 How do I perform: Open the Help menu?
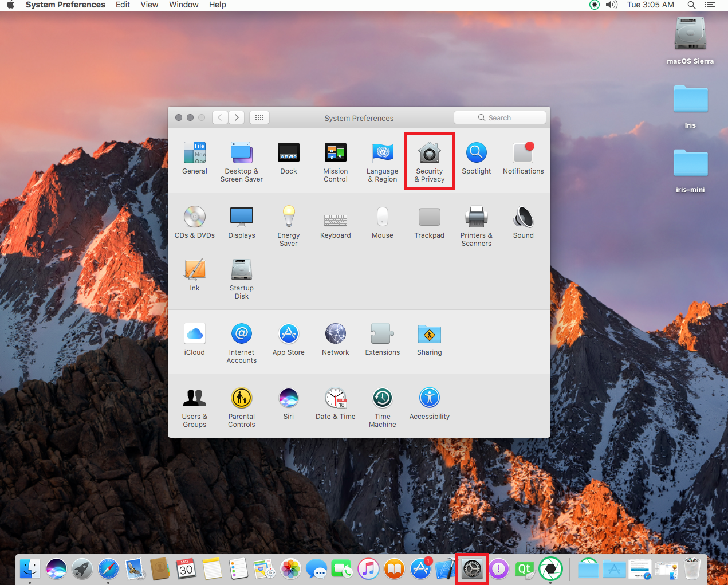coord(218,5)
